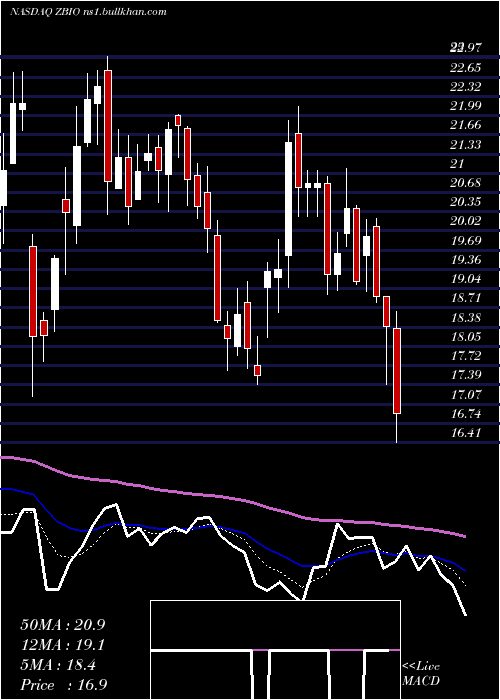This screenshot has height=700, width=500.
Task: Select the 5MA : 18.4 readout
Action: (58, 665)
